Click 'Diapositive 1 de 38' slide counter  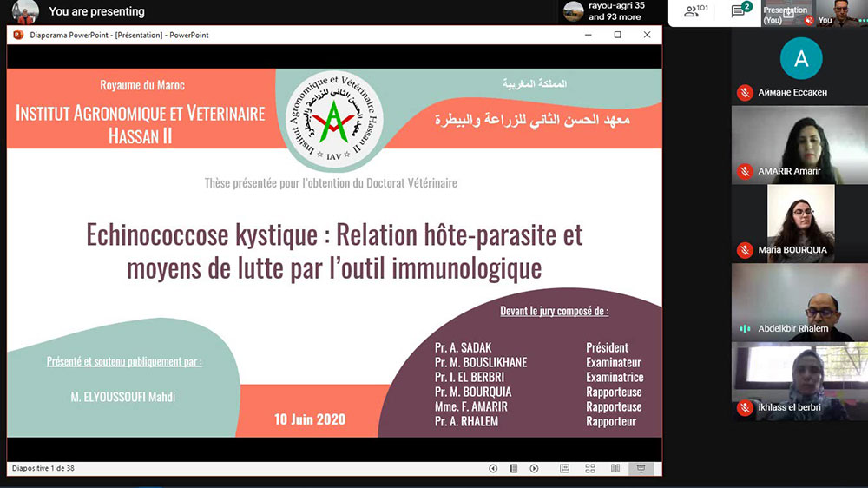pyautogui.click(x=43, y=469)
